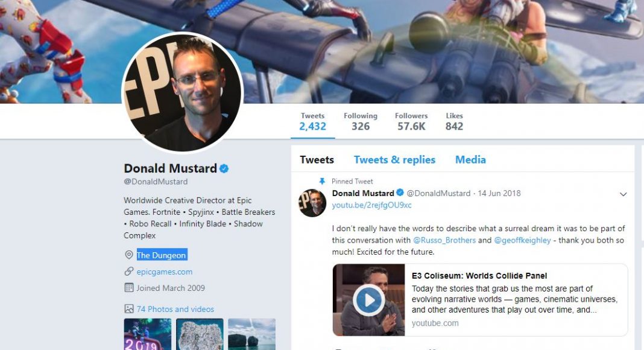Expand the pinned tweet options chevron
The width and height of the screenshot is (644, 350).
[623, 194]
